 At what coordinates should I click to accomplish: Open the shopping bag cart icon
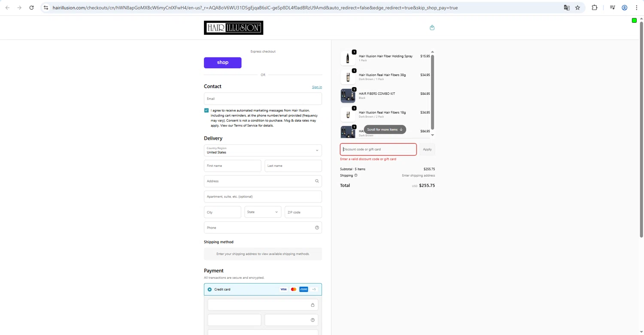432,27
